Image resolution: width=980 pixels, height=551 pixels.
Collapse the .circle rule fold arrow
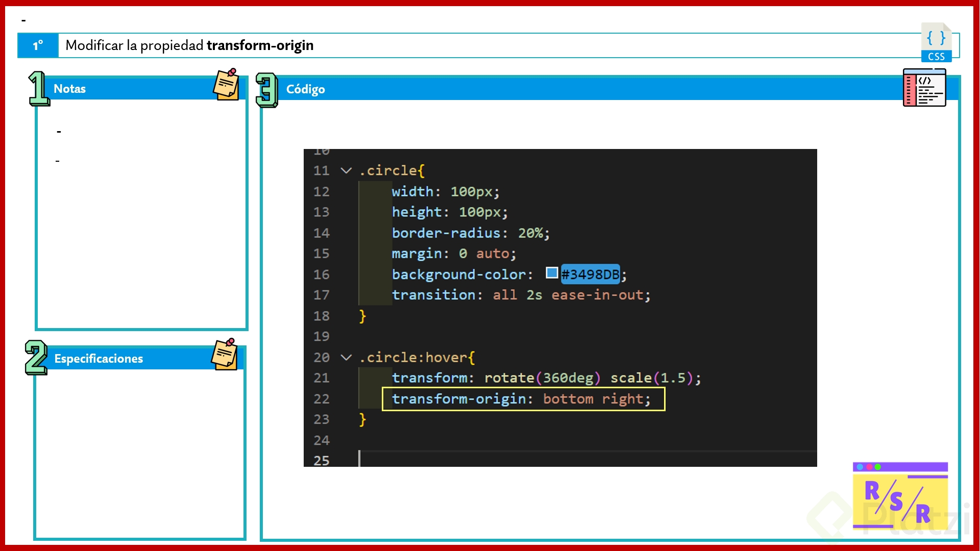(x=346, y=170)
